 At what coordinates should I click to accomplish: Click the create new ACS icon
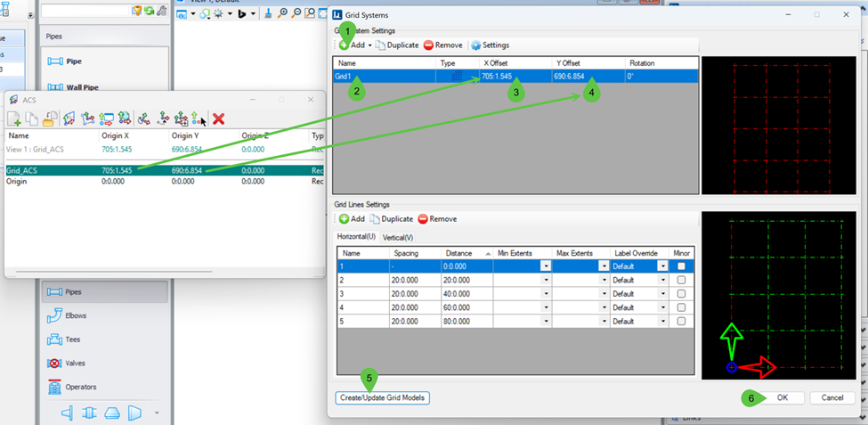pyautogui.click(x=14, y=119)
